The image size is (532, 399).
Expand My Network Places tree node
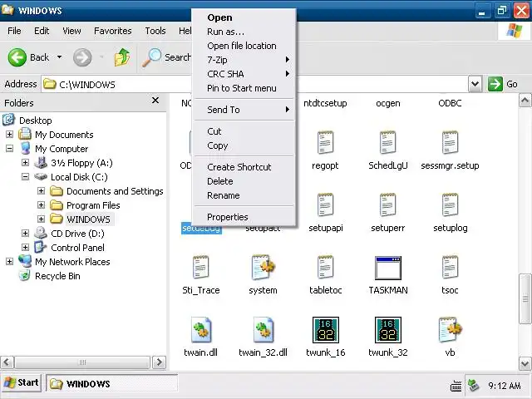click(x=9, y=261)
